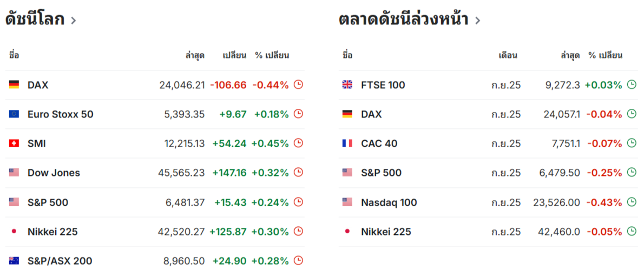Open Euro Stoxx 50 index page
Viewport: 644px width, 275px height.
click(61, 114)
